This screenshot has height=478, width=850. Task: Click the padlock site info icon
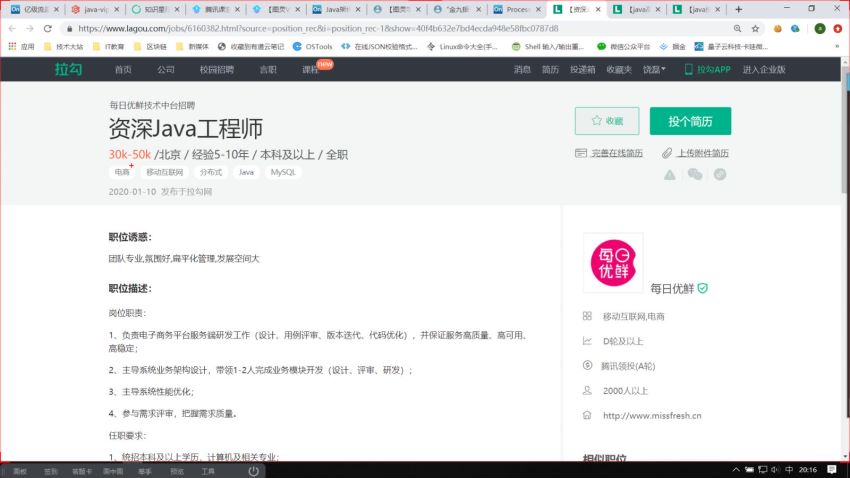coord(69,28)
